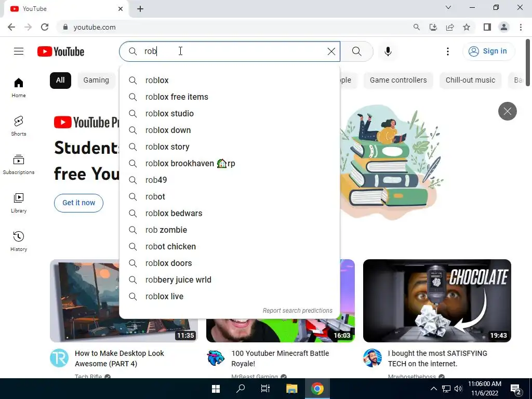This screenshot has height=399, width=532.
Task: Sign in to YouTube
Action: [488, 51]
